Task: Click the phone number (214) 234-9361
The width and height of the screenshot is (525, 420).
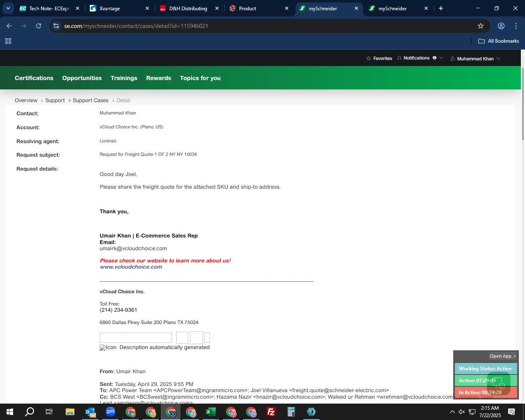Action: click(x=118, y=310)
